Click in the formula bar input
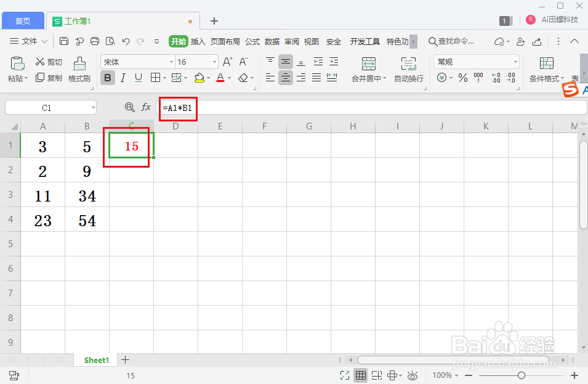588x384 pixels. [371, 108]
